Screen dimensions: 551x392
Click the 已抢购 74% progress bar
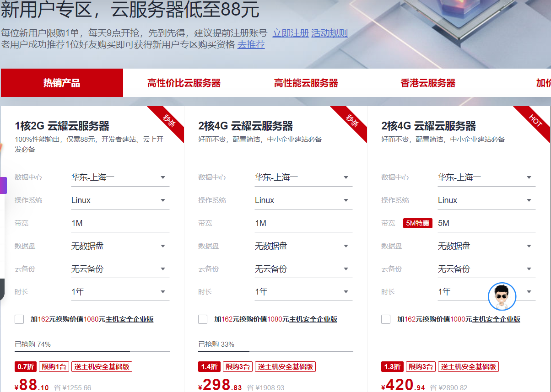point(92,352)
